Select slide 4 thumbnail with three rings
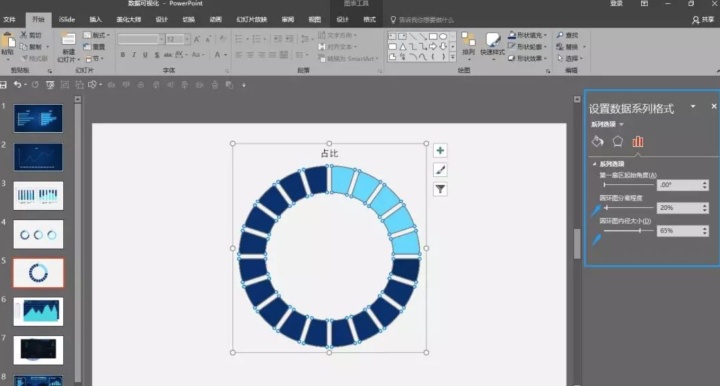Viewport: 720px width, 386px height. point(38,235)
